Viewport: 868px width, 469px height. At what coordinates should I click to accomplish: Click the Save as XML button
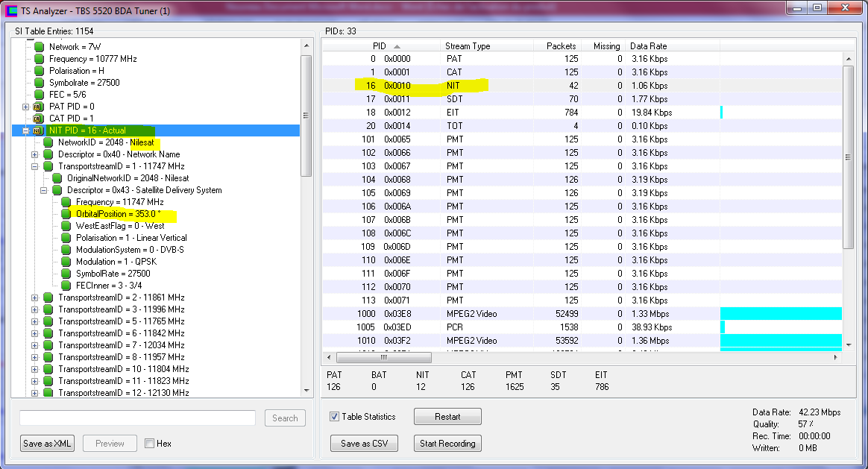(x=48, y=444)
